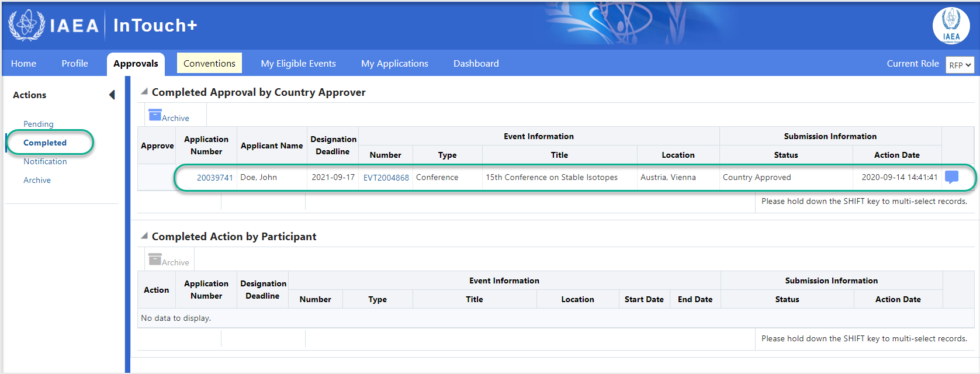Open the My Eligible Events tab

click(298, 63)
